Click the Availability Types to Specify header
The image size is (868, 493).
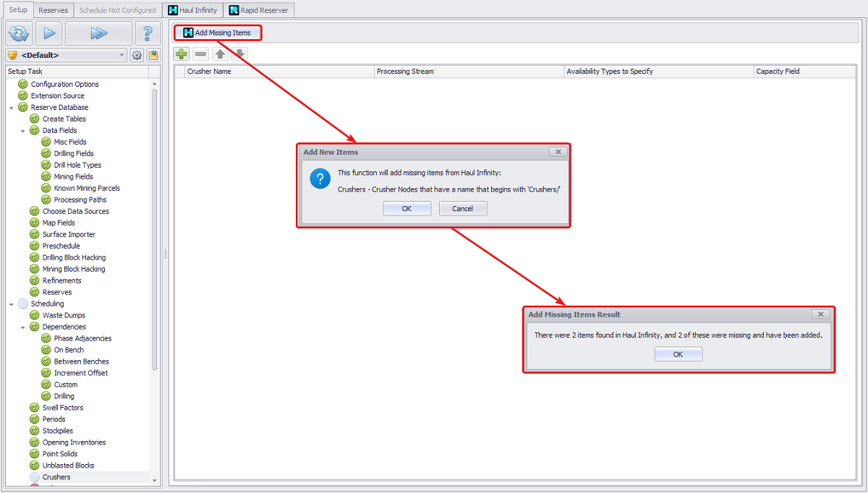click(658, 72)
